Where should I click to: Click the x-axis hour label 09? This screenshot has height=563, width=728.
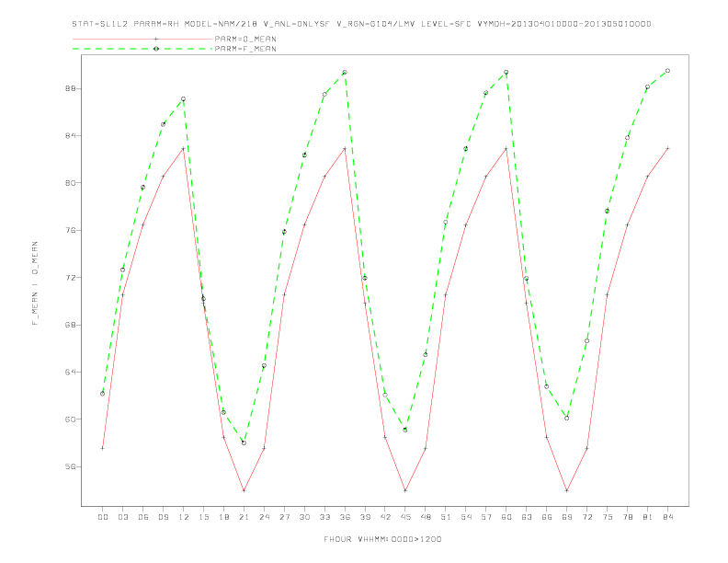pyautogui.click(x=163, y=517)
